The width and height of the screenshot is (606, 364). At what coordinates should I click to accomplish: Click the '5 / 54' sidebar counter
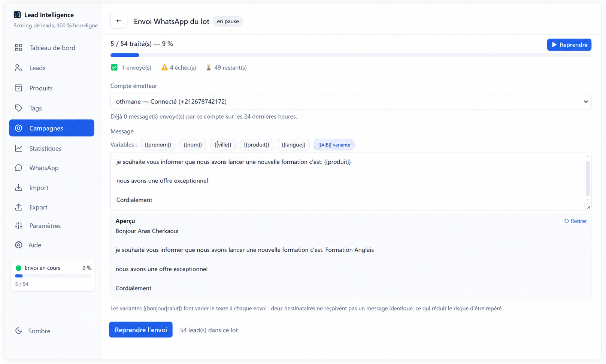22,284
